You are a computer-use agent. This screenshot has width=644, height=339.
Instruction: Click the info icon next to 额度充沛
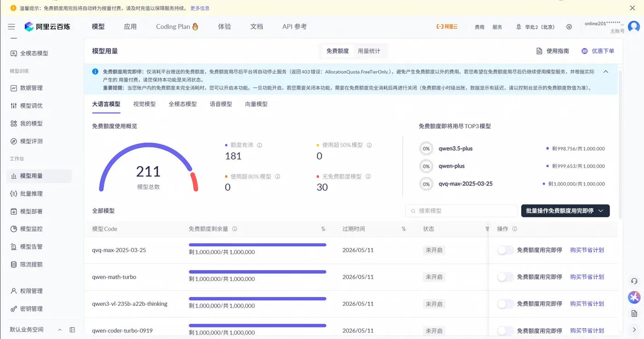(x=259, y=145)
